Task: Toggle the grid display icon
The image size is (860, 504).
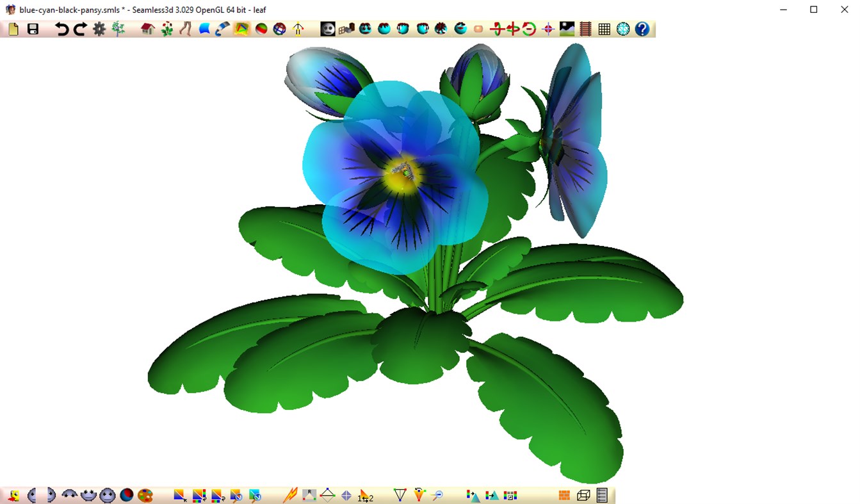Action: coord(603,28)
